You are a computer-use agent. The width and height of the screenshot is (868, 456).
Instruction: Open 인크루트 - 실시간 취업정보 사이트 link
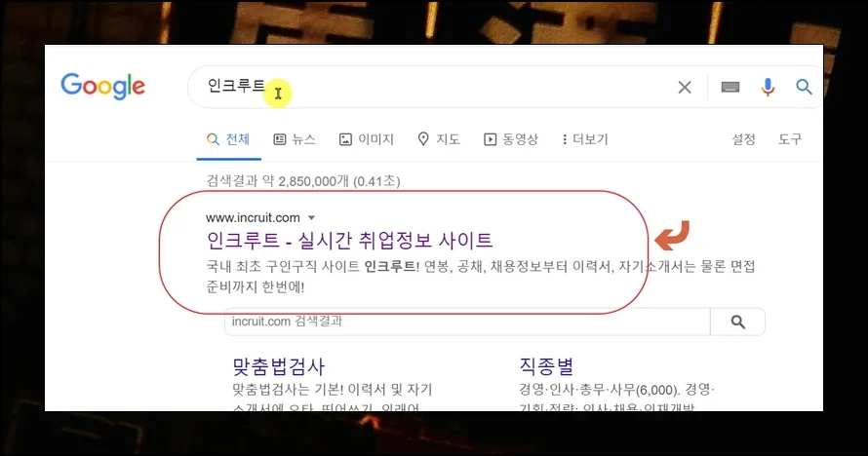point(349,240)
